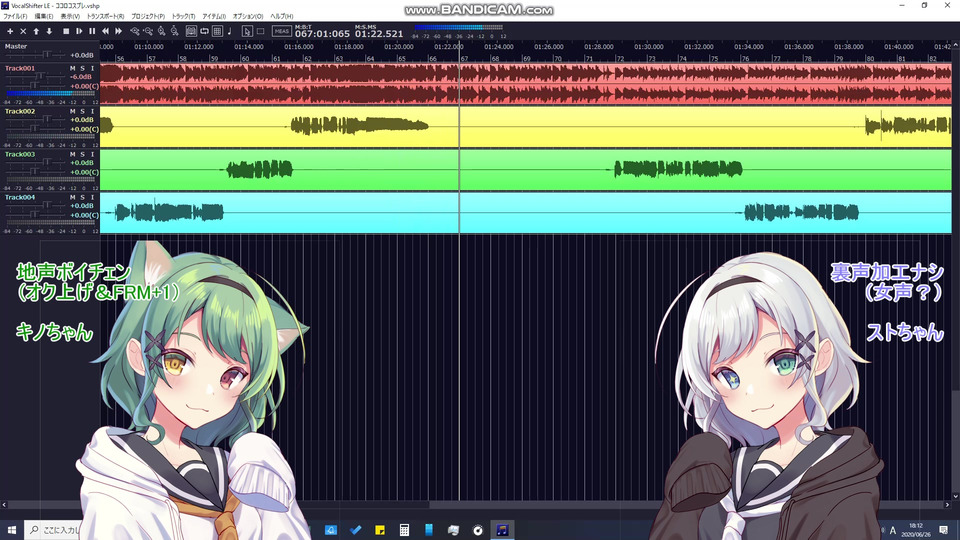Solo Track004 with its S button
The height and width of the screenshot is (540, 960).
(x=83, y=197)
